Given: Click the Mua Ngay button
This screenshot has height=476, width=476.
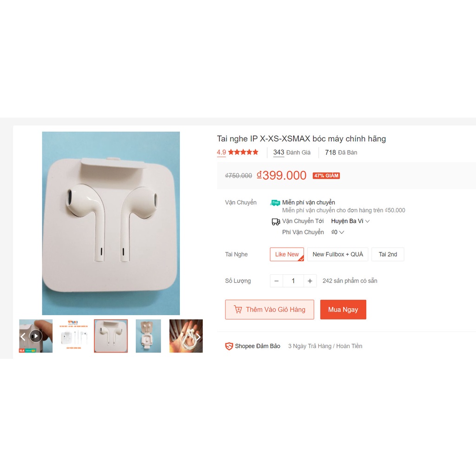Looking at the screenshot, I should [343, 310].
